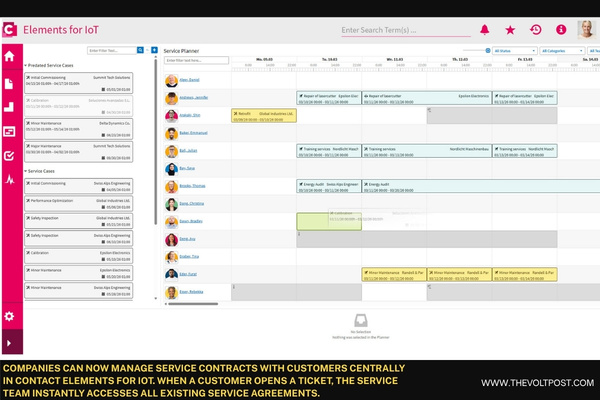Click the zoom slider handle in the planner
The height and width of the screenshot is (400, 600).
[x=488, y=51]
